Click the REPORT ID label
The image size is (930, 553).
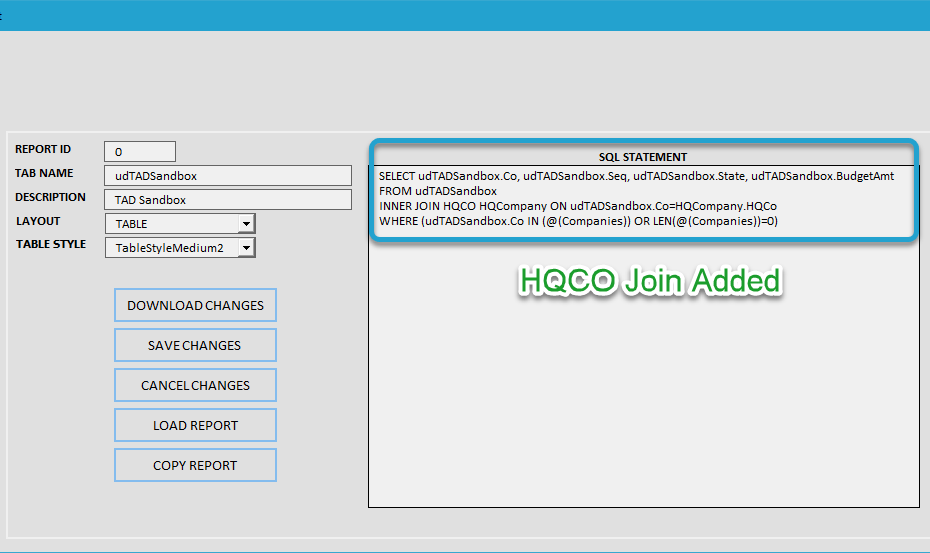43,149
